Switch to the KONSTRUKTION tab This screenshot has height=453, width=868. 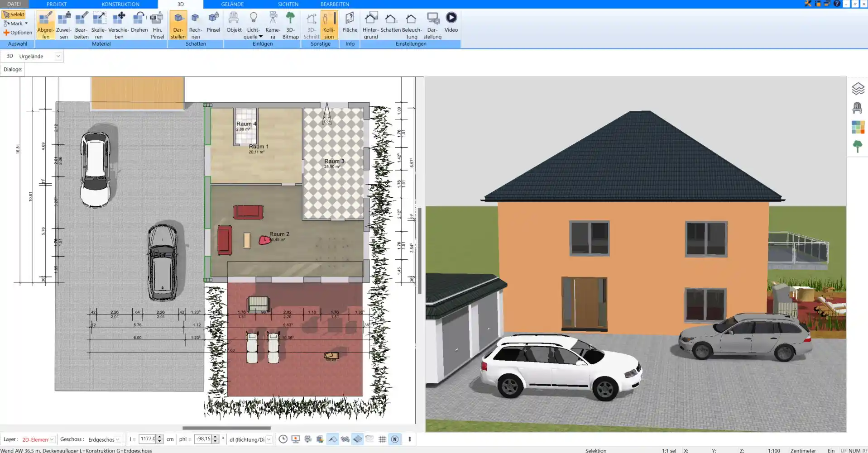[120, 4]
